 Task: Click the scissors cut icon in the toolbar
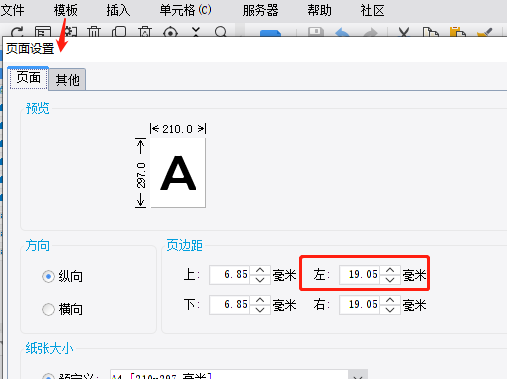(x=404, y=32)
